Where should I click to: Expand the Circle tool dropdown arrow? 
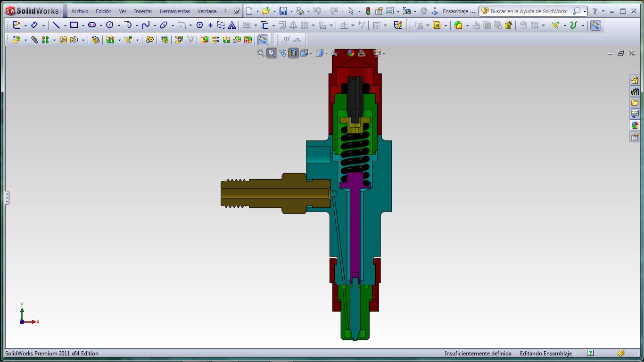point(119,26)
